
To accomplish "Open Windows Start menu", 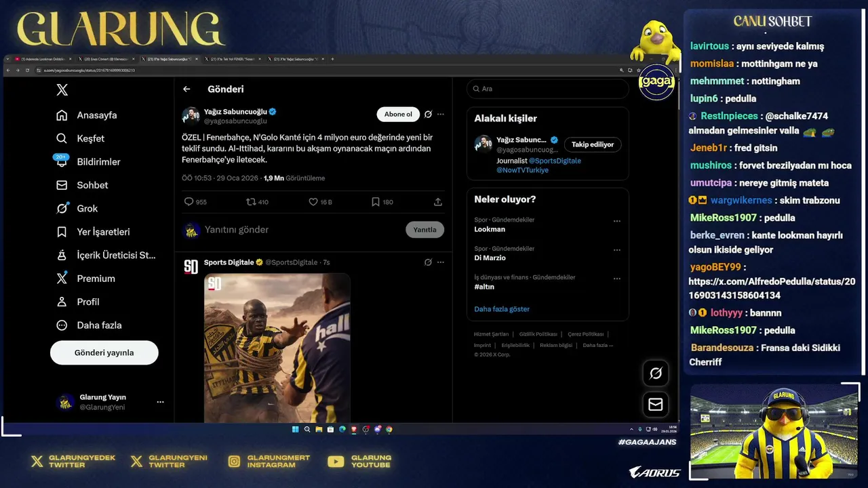I will (x=295, y=429).
